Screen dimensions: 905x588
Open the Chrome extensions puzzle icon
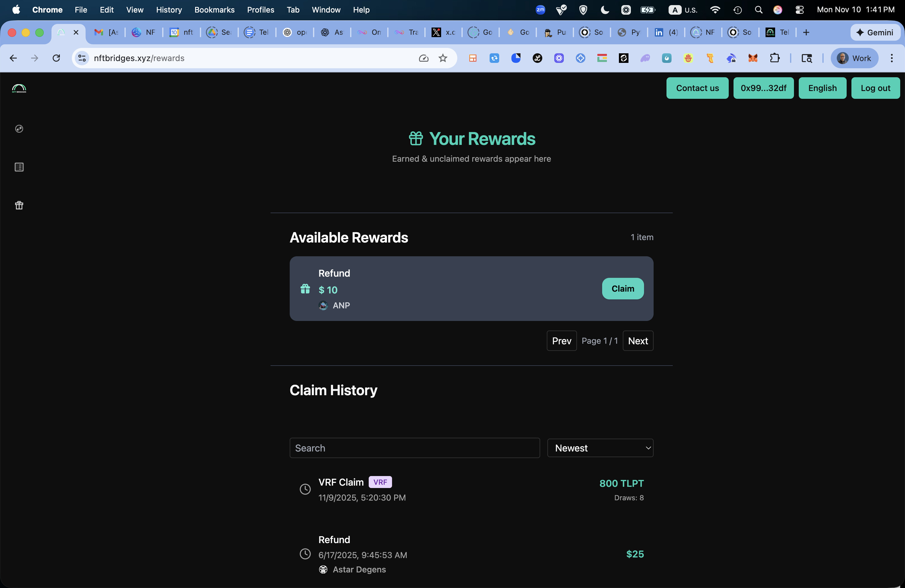pyautogui.click(x=775, y=58)
